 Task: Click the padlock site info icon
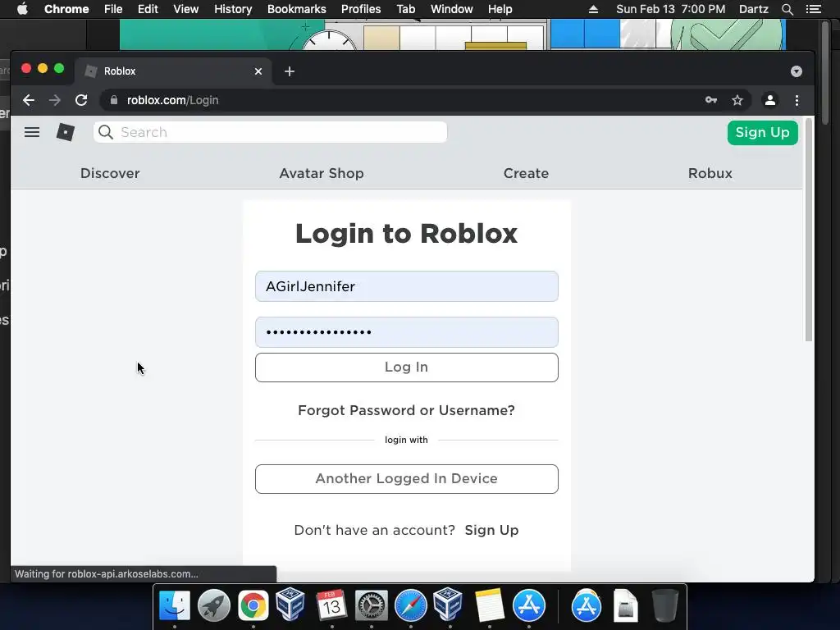(113, 100)
